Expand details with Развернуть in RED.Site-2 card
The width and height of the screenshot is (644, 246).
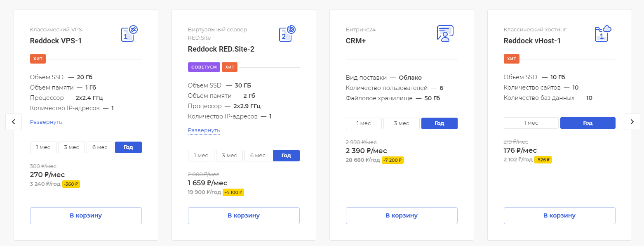(x=204, y=130)
